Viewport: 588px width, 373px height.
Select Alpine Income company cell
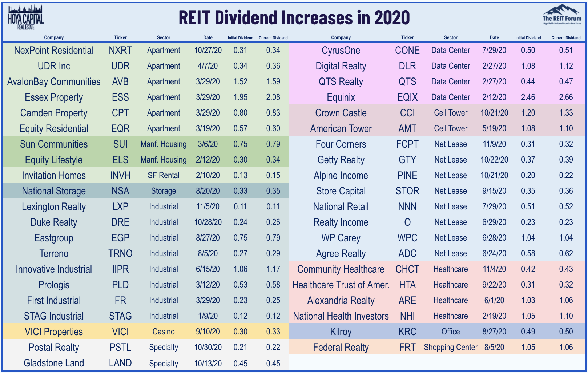pos(341,176)
